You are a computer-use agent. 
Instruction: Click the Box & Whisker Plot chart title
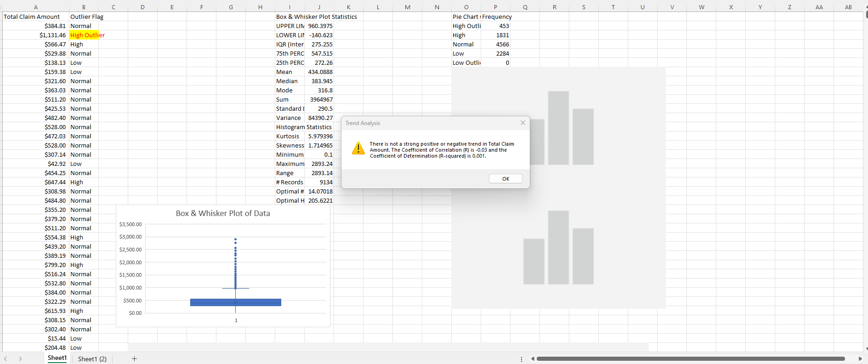[223, 213]
